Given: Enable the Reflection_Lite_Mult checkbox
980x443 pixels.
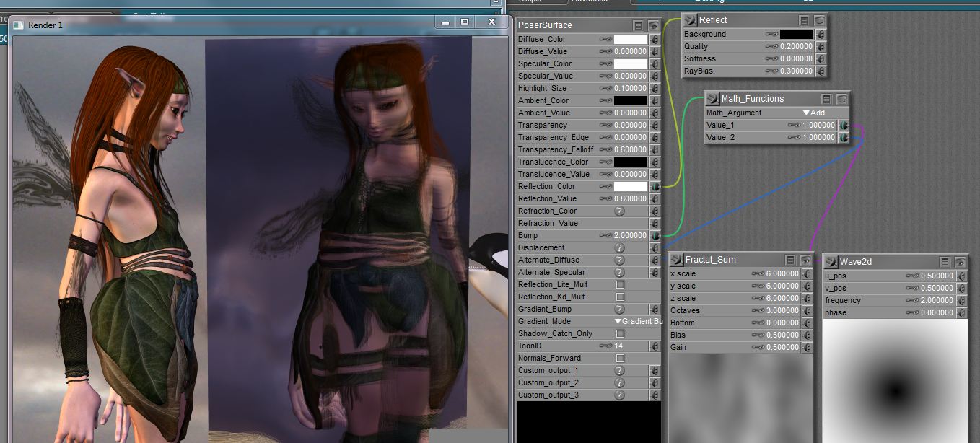Looking at the screenshot, I should [620, 284].
